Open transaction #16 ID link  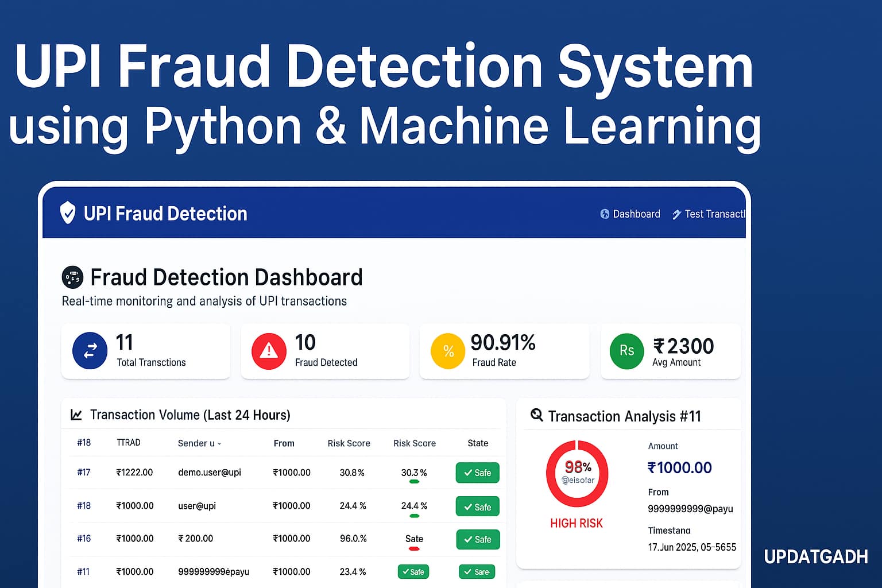(84, 539)
